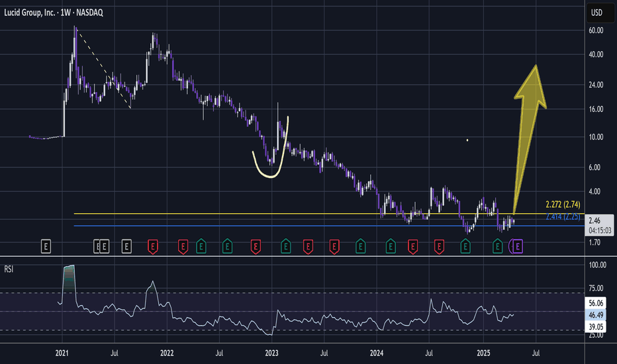This screenshot has height=364, width=617.
Task: Select the red earnings marker just after Jul 2024
Action: [439, 247]
